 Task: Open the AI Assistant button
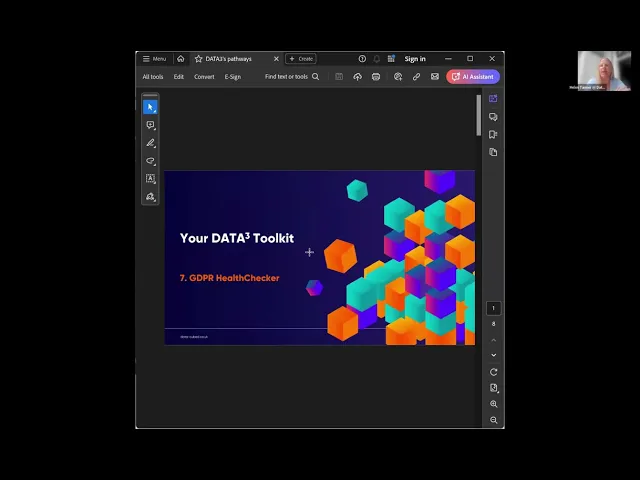point(473,77)
